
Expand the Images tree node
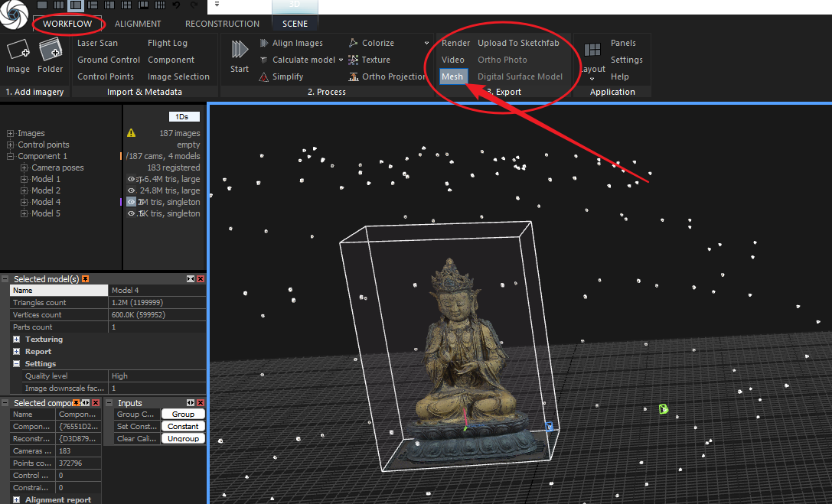coord(11,134)
